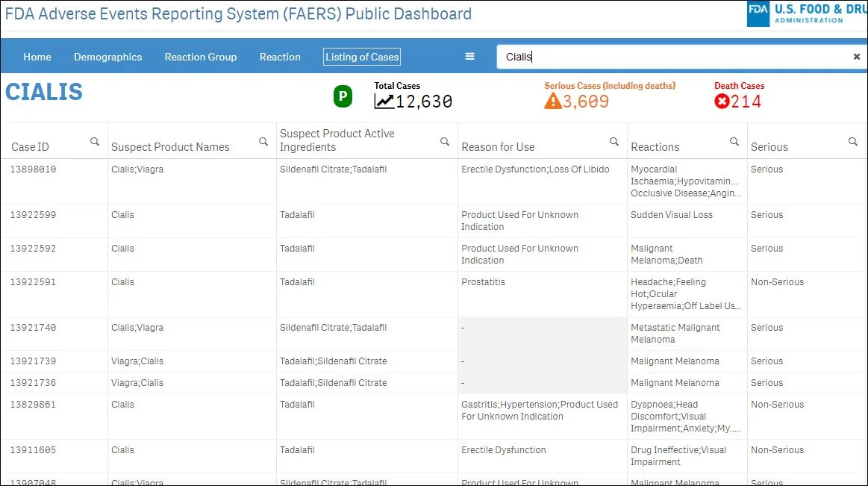Select case ID 13922591
This screenshot has width=868, height=486.
pyautogui.click(x=34, y=282)
